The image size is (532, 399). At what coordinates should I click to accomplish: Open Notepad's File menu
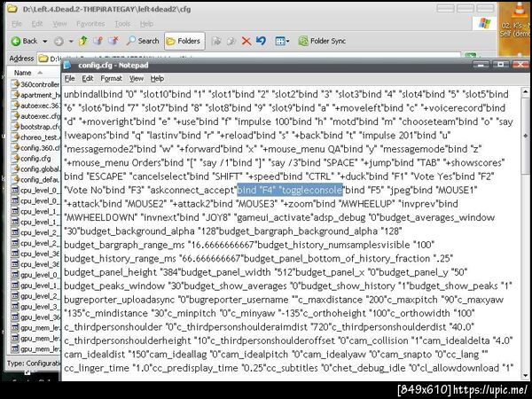[x=69, y=78]
